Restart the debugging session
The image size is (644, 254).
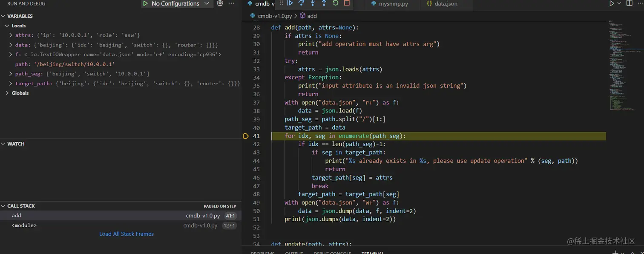pos(335,3)
